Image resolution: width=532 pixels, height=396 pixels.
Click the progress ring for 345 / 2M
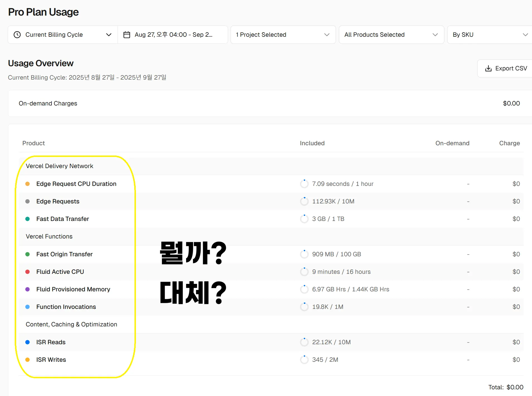(x=304, y=360)
